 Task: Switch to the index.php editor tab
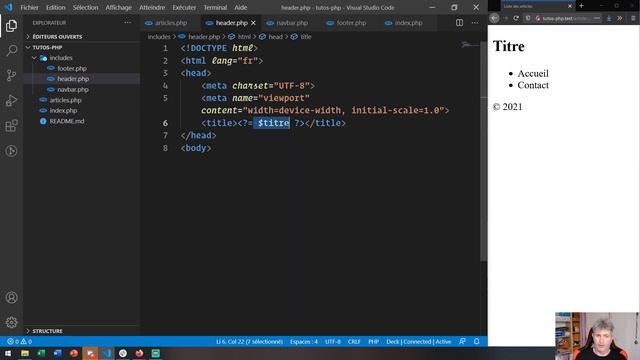click(x=408, y=23)
